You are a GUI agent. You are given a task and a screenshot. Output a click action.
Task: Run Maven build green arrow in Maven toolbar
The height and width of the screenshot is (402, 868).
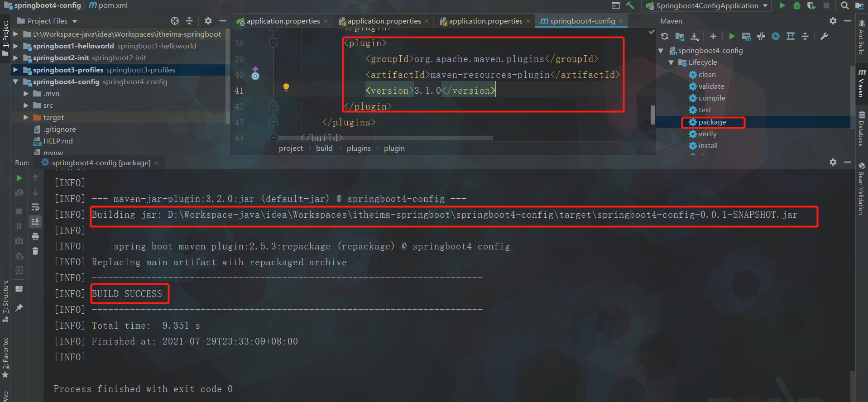[732, 36]
